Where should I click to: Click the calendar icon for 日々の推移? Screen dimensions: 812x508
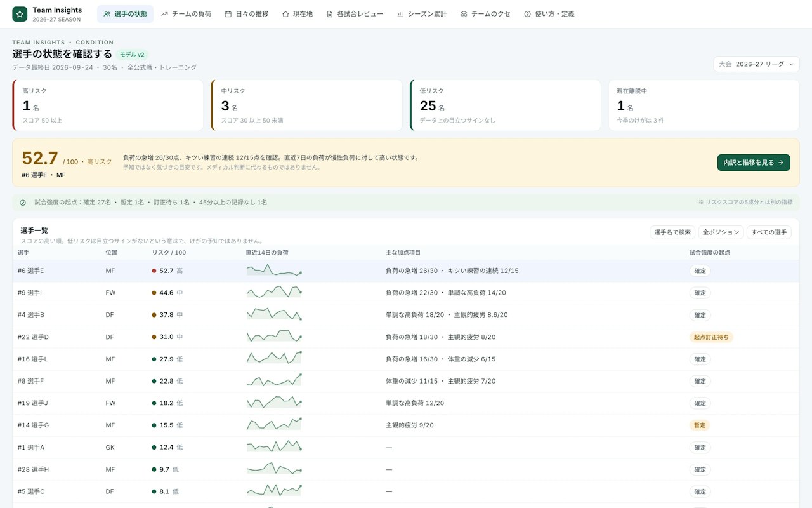pos(228,14)
